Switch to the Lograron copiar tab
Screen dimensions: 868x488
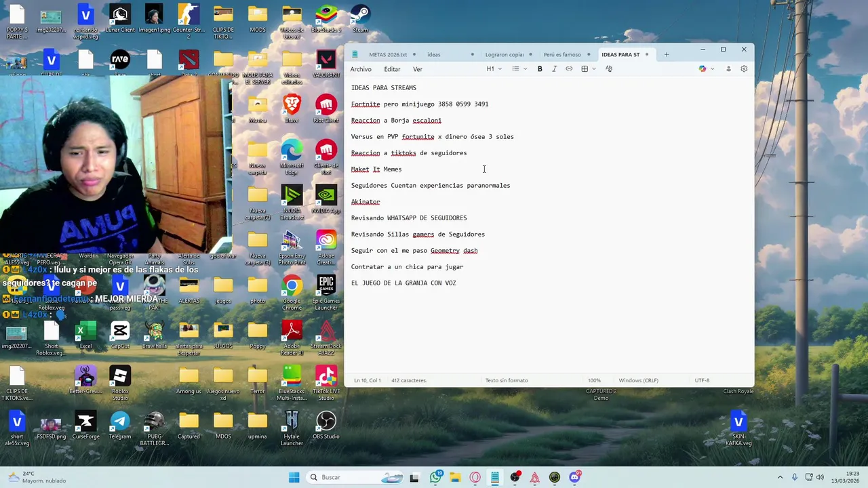504,54
